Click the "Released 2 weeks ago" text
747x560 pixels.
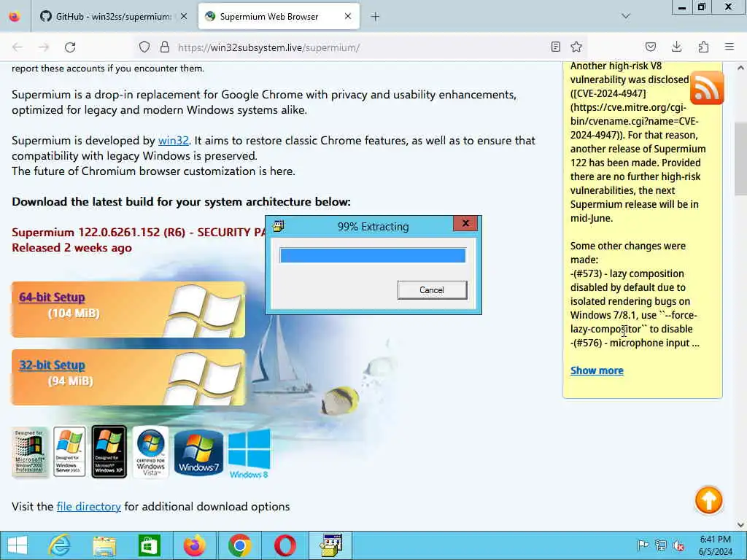click(x=72, y=248)
